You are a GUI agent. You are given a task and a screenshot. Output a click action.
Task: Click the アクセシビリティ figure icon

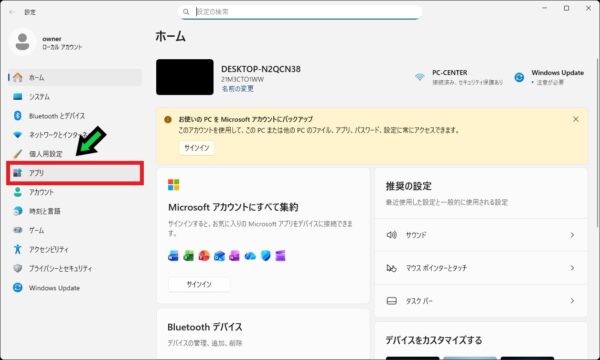click(18, 249)
